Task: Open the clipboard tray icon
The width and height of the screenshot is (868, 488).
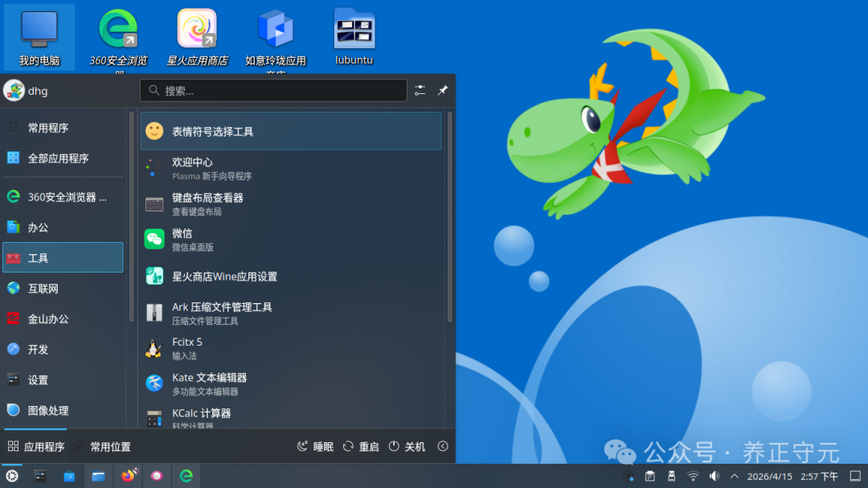Action: (x=650, y=477)
